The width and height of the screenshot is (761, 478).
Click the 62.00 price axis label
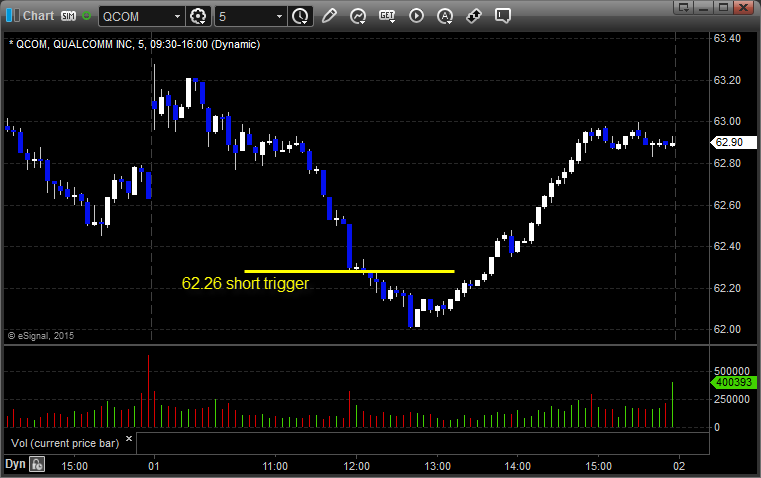(727, 330)
